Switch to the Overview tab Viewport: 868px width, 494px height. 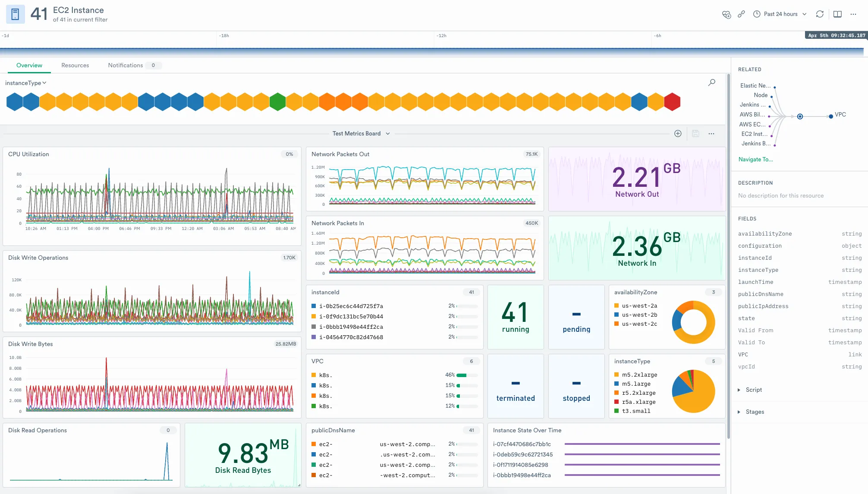[x=29, y=66]
